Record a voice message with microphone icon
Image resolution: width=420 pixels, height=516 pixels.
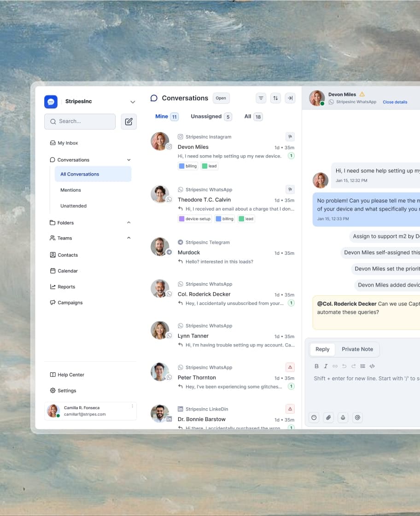pos(343,417)
